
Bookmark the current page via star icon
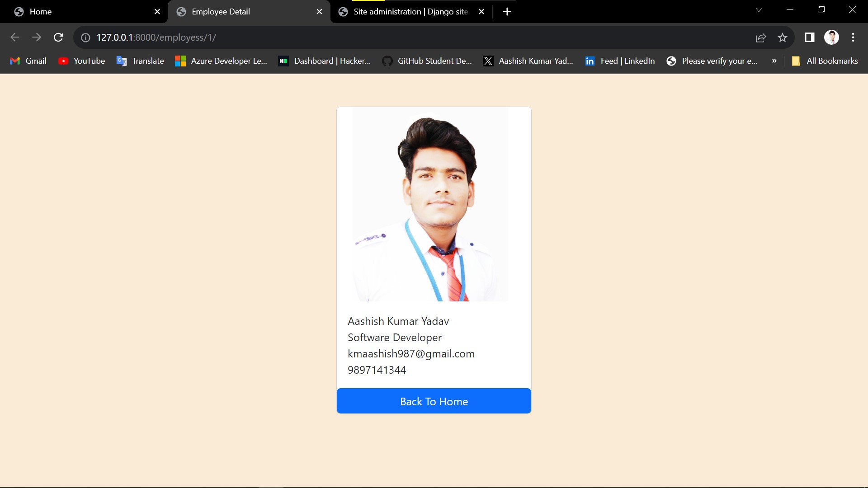(783, 38)
